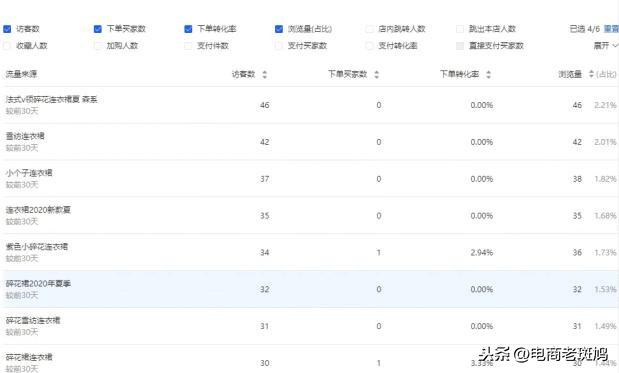Click the 2.01% share value
The image size is (619, 373).
tap(605, 142)
